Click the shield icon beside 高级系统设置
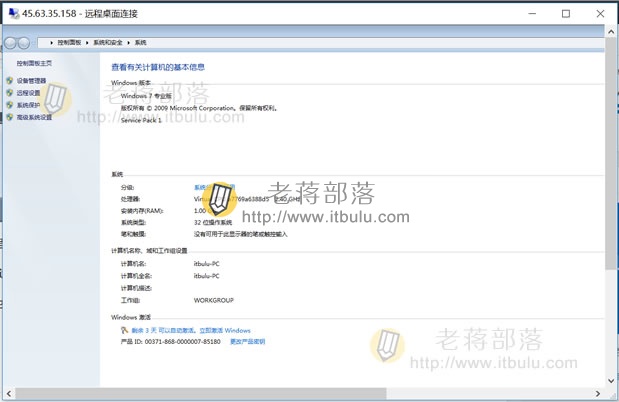The image size is (619, 402). pos(10,117)
